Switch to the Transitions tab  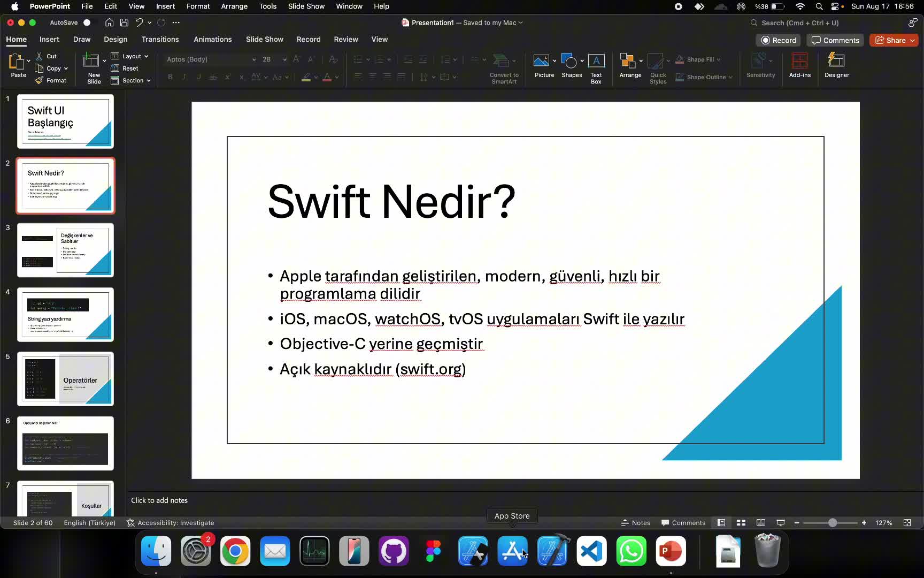click(160, 39)
